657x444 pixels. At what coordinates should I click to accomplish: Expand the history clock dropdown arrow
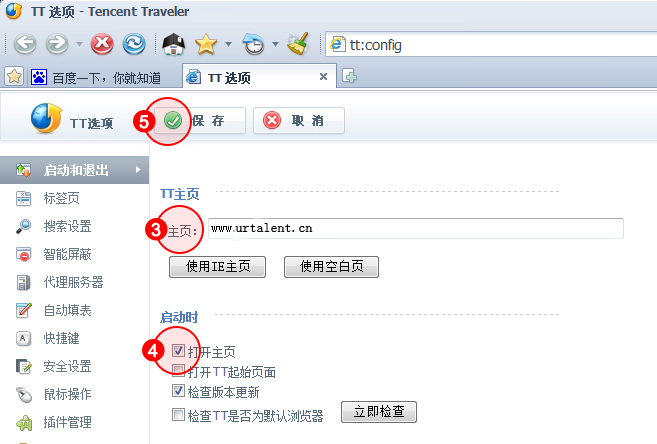pyautogui.click(x=275, y=44)
